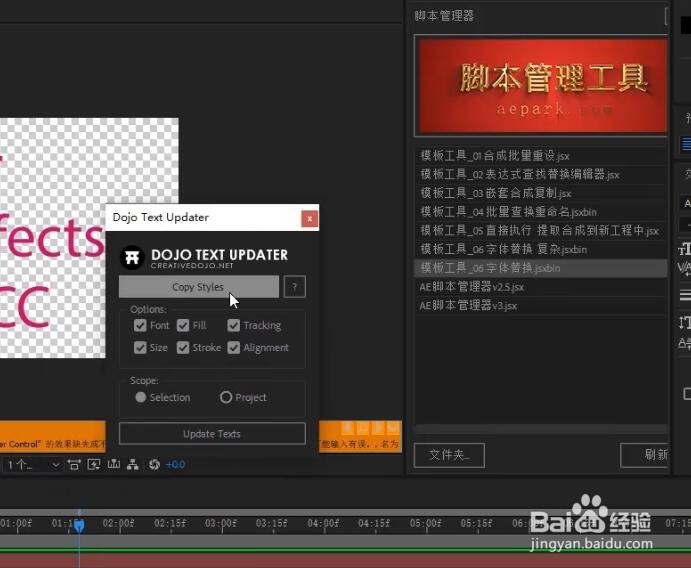Click the 脚本管理工具 banner image
The height and width of the screenshot is (568, 691).
coord(542,86)
